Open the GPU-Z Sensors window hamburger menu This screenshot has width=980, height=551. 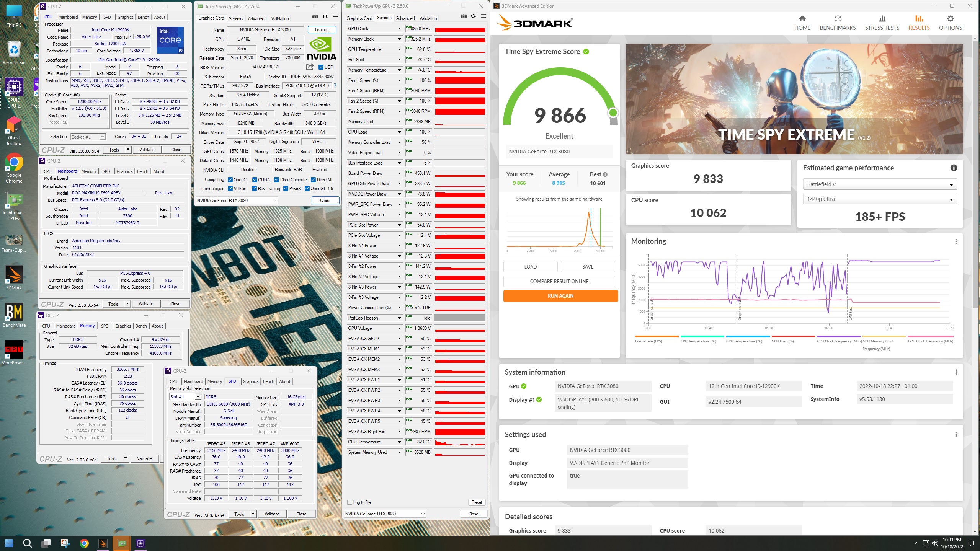point(483,16)
